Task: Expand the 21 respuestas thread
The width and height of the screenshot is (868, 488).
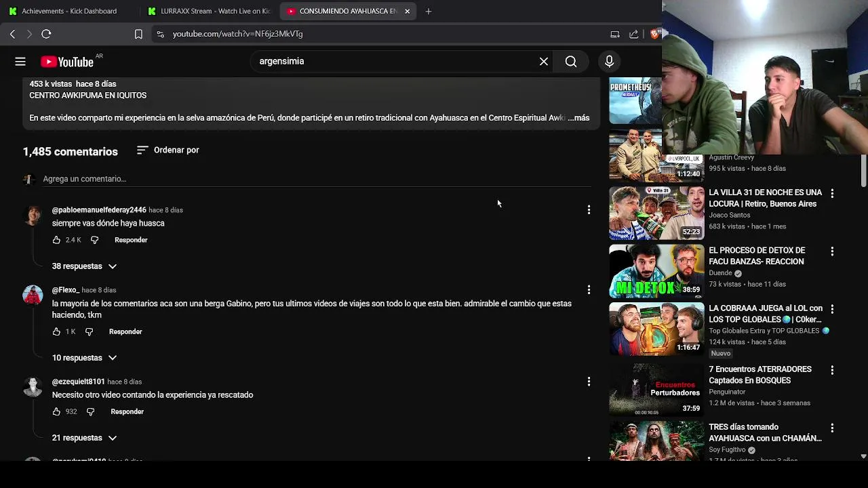Action: [x=84, y=438]
